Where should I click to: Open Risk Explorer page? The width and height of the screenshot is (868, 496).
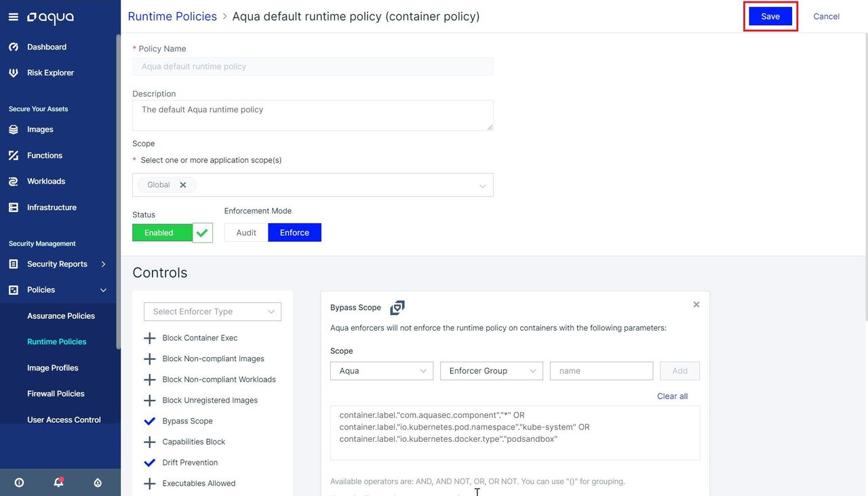click(50, 73)
